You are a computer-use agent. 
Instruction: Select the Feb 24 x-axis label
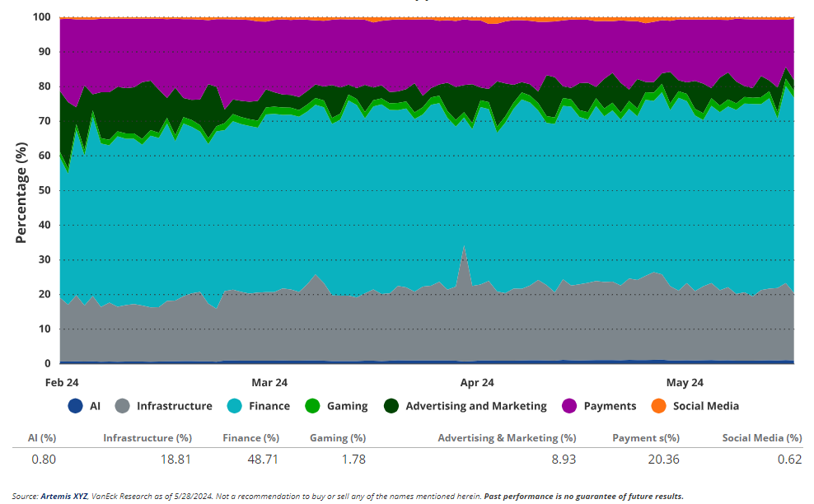62,383
